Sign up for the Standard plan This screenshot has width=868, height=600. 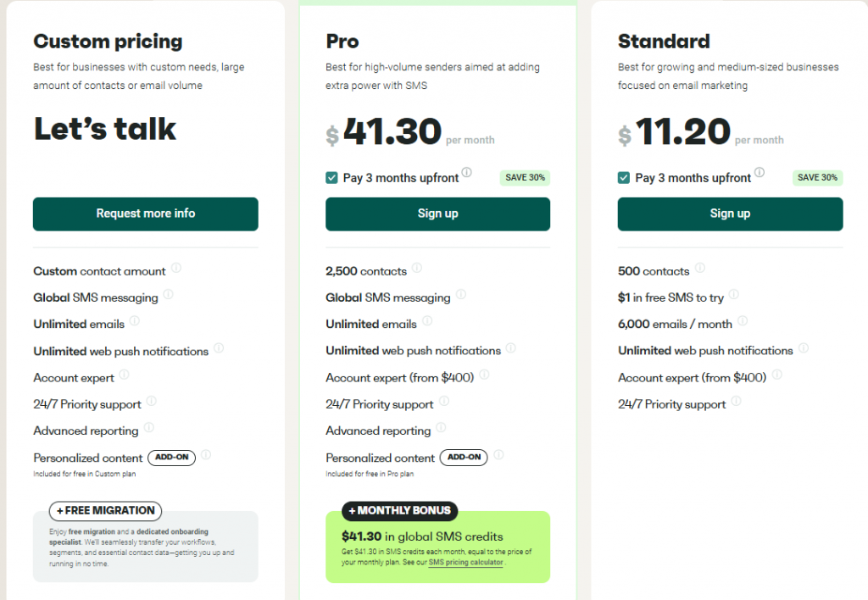coord(730,214)
